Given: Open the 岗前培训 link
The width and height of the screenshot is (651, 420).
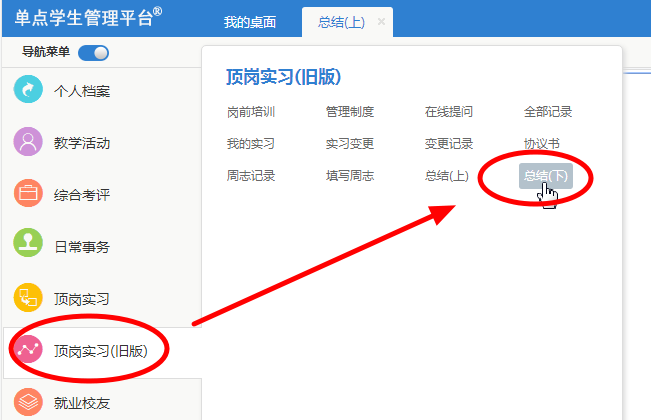Looking at the screenshot, I should 251,112.
